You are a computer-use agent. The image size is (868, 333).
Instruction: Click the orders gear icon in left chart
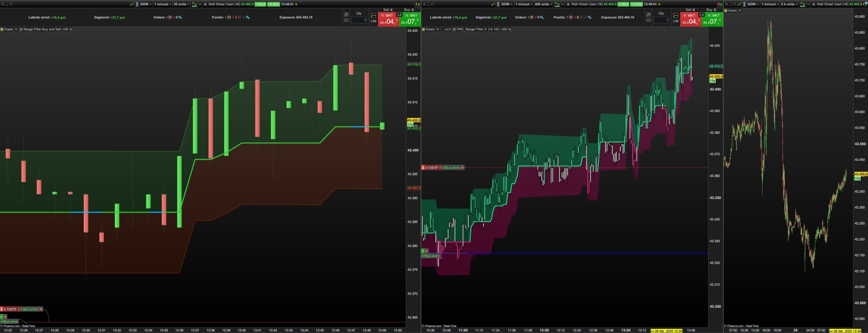coord(180,17)
